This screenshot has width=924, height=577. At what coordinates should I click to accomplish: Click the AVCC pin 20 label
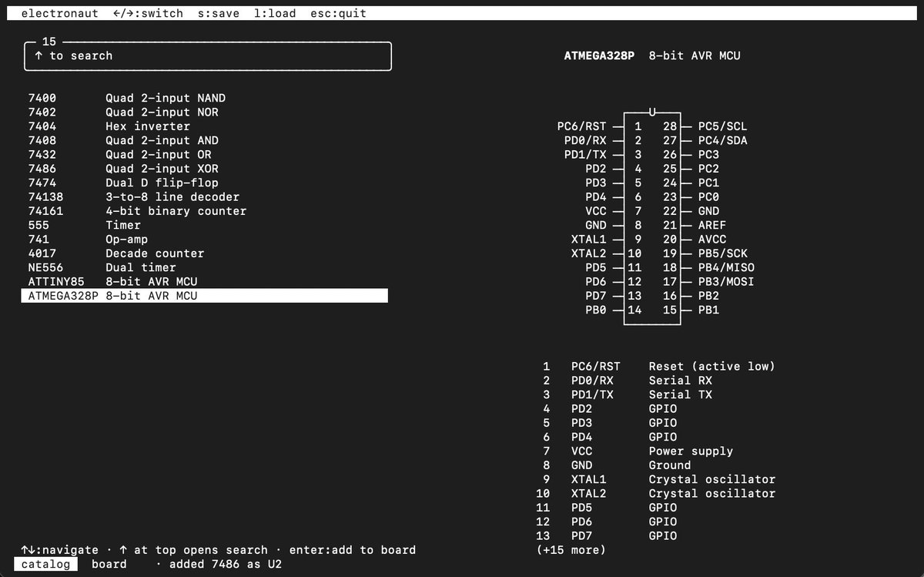[712, 239]
